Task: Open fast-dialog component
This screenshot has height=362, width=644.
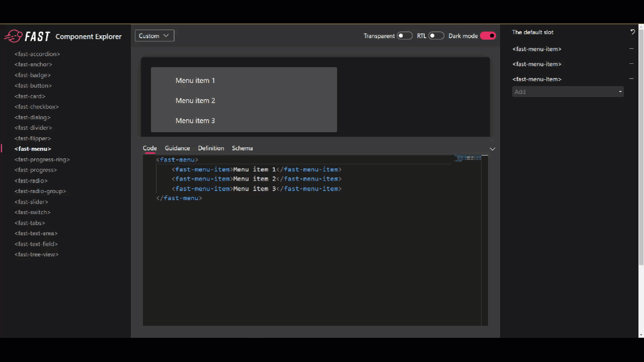Action: click(x=33, y=117)
